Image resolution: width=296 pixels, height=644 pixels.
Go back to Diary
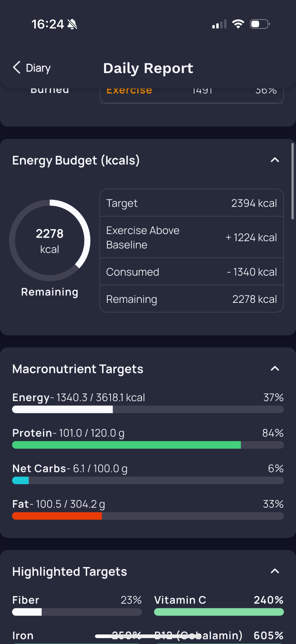[32, 68]
